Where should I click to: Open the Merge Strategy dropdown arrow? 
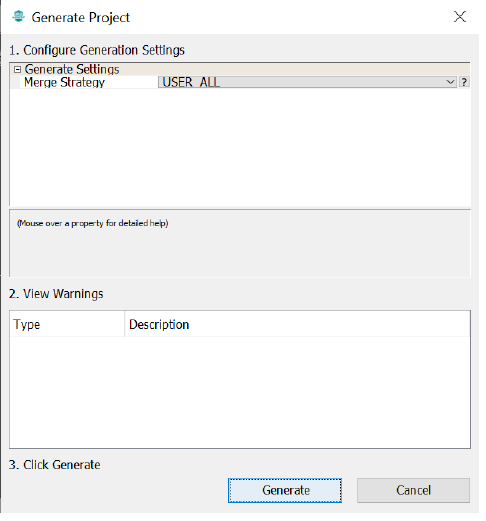[450, 82]
